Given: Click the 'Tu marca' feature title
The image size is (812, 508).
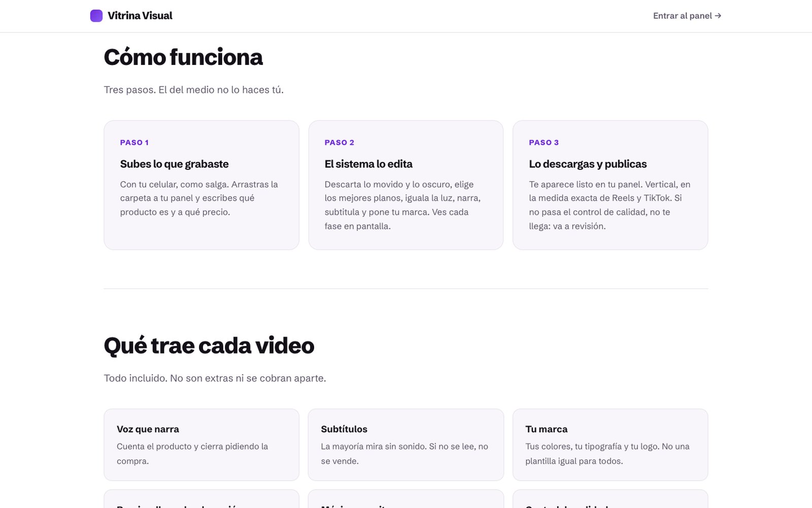Looking at the screenshot, I should coord(547,429).
